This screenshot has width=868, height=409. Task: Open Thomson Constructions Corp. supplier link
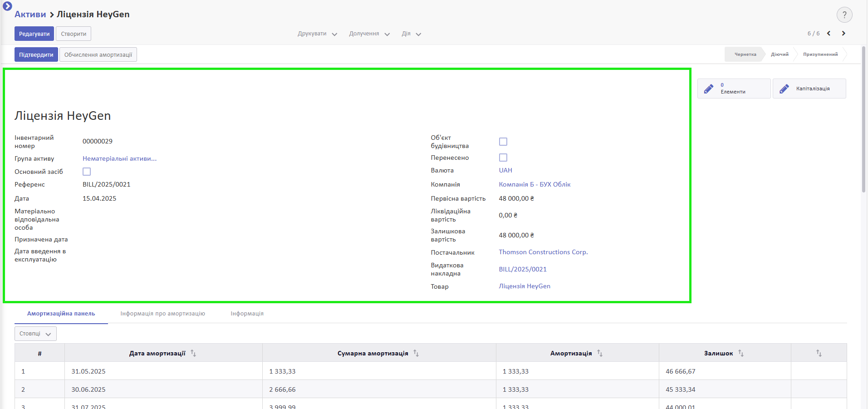point(543,252)
